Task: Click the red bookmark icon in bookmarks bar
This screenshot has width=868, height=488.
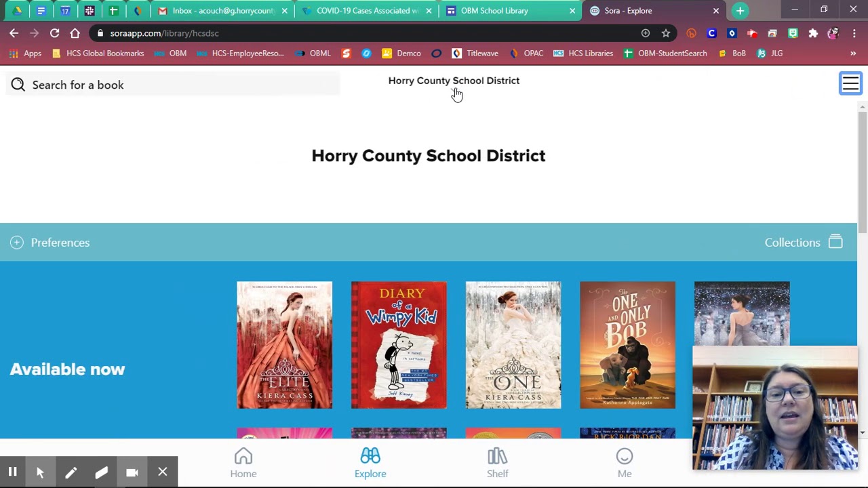Action: tap(347, 54)
